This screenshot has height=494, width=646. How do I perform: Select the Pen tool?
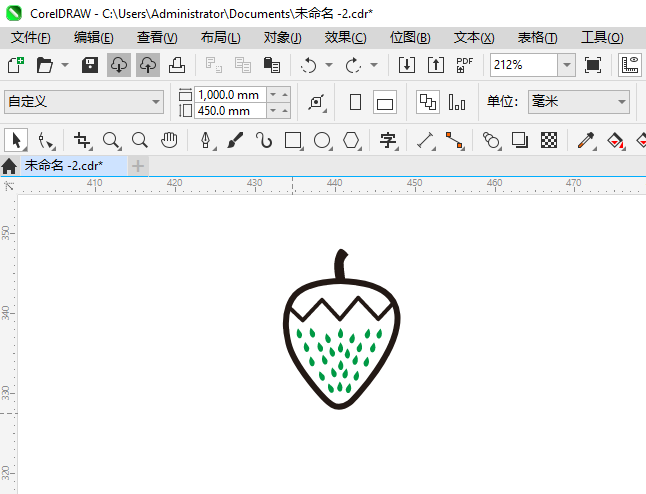(206, 140)
